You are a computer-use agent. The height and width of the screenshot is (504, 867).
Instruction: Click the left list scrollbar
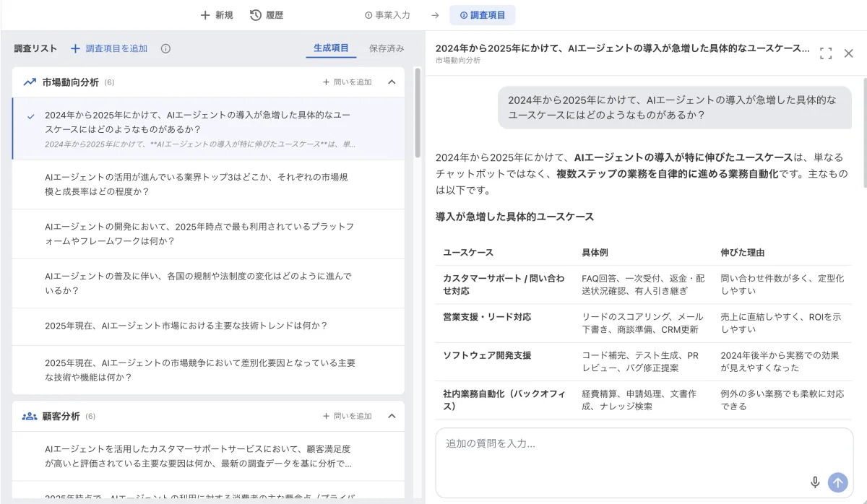click(418, 113)
